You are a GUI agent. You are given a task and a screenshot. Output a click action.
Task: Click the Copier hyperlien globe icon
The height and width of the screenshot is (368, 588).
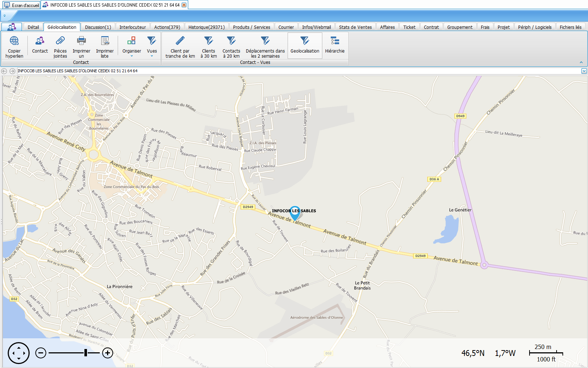pyautogui.click(x=14, y=41)
